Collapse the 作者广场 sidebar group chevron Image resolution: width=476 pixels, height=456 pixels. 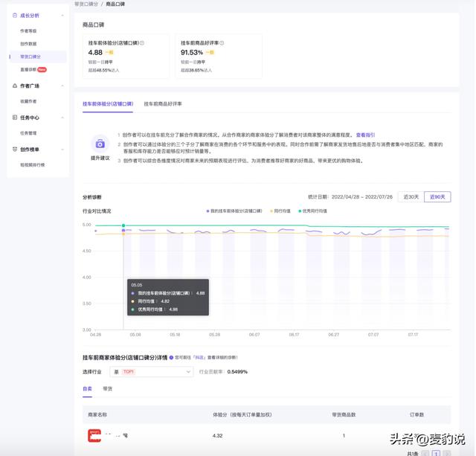62,86
